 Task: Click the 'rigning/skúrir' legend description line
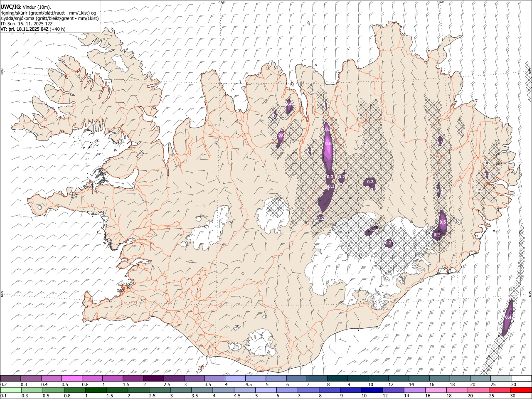[48, 13]
